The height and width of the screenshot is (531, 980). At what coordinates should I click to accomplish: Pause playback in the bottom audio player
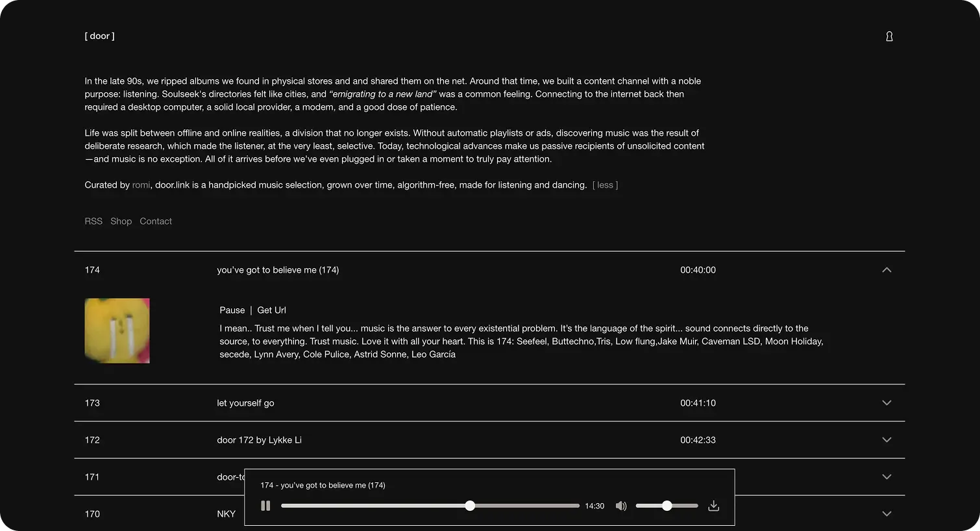pos(265,506)
